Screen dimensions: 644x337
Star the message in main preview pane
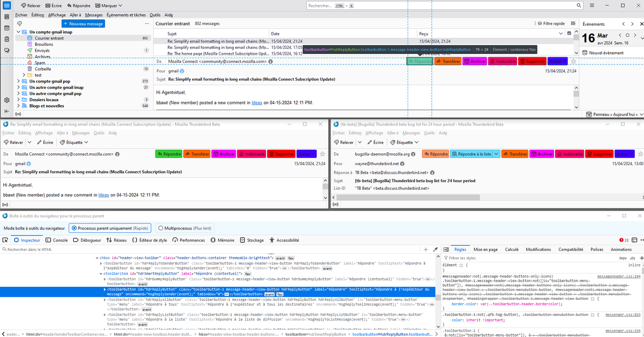tap(574, 62)
